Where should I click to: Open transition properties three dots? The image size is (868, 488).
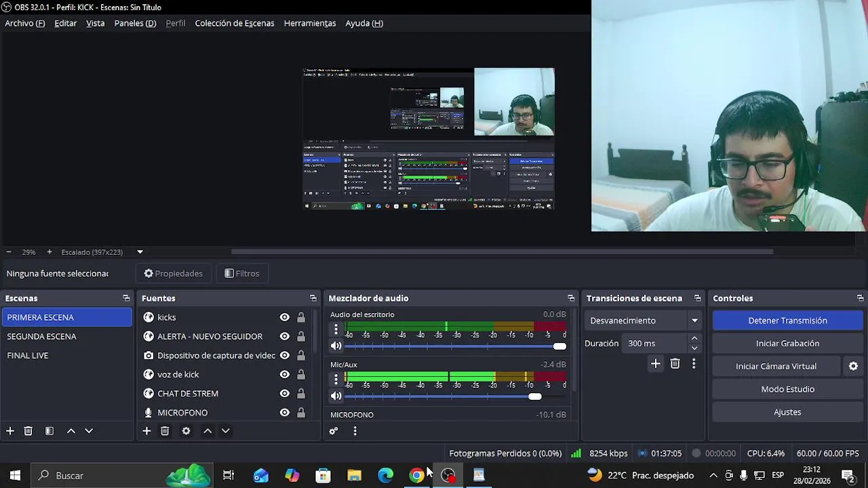point(694,364)
